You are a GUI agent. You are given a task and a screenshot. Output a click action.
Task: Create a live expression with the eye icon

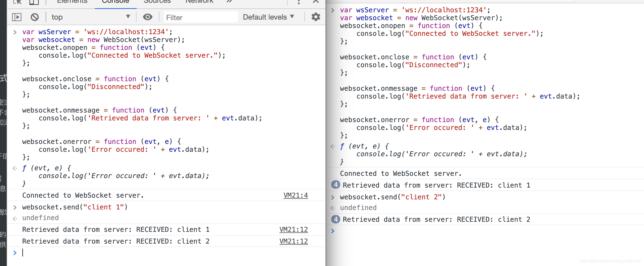pyautogui.click(x=147, y=17)
